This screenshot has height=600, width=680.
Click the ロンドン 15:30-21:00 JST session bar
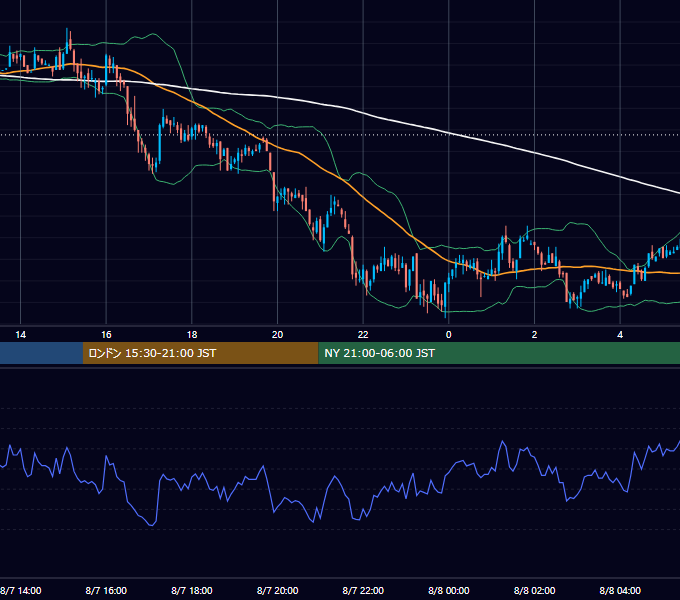200,353
